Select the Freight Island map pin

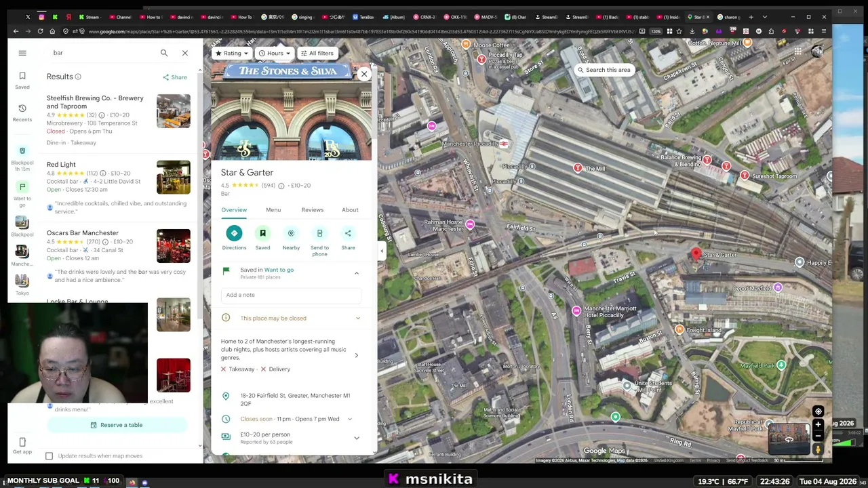pos(679,329)
